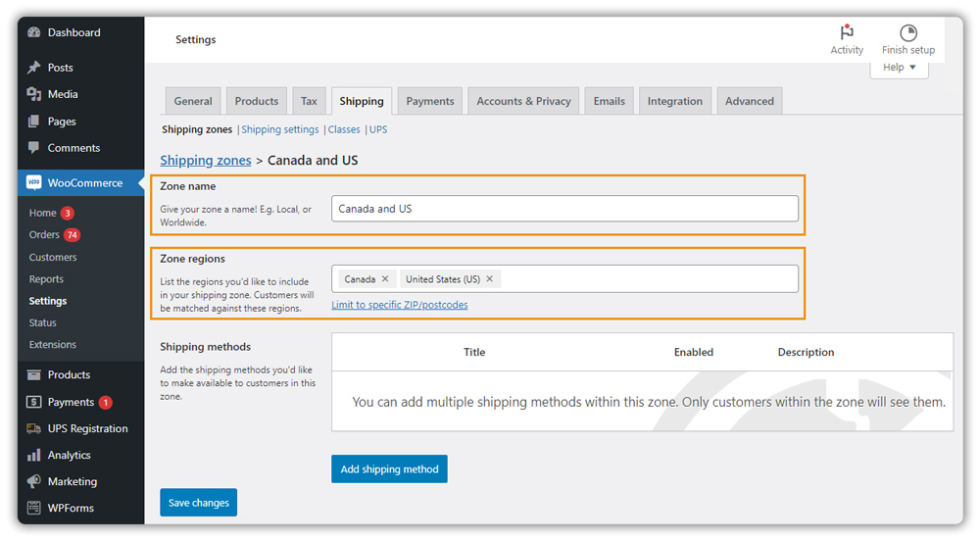Viewport: 980px width, 541px height.
Task: Open the Extensions submenu item
Action: [x=53, y=345]
